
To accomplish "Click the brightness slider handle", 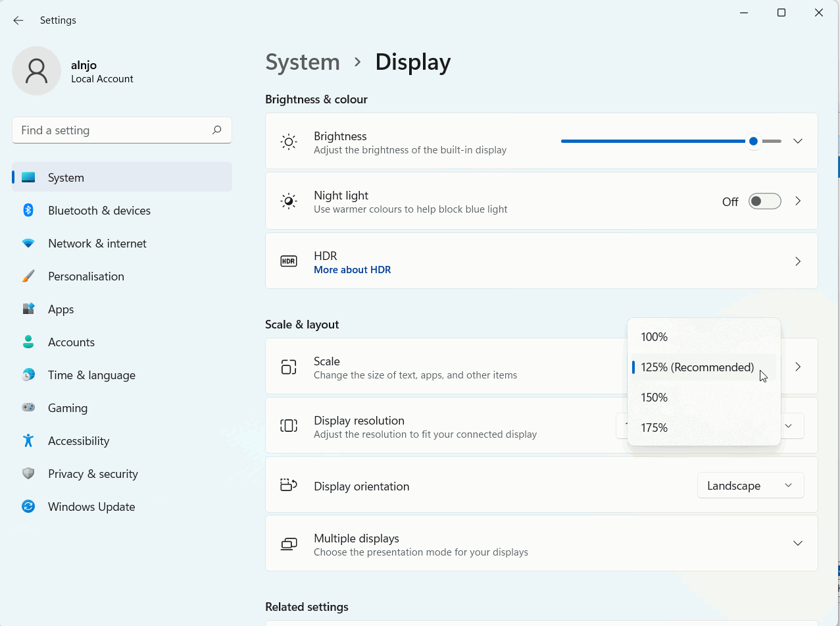I will (x=753, y=142).
